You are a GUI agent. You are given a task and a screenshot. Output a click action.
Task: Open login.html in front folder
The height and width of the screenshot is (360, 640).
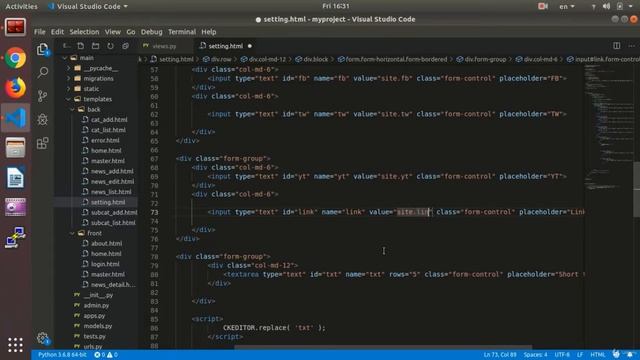coord(105,264)
